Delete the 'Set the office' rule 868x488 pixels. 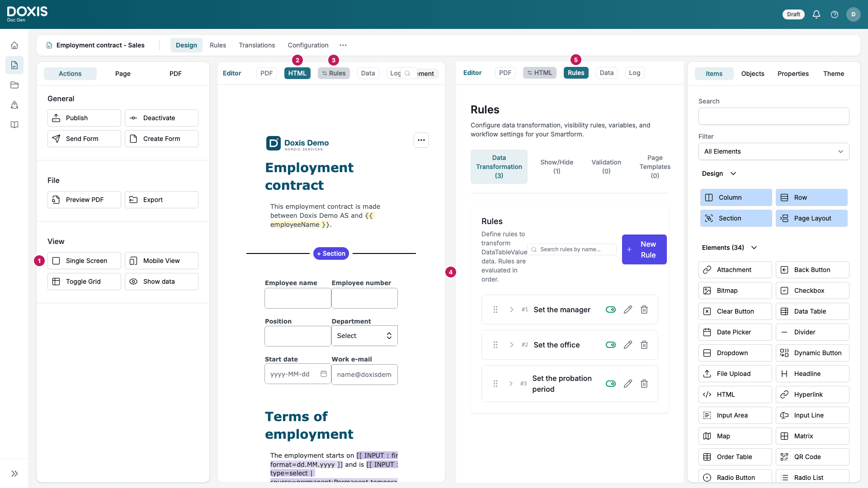coord(644,345)
